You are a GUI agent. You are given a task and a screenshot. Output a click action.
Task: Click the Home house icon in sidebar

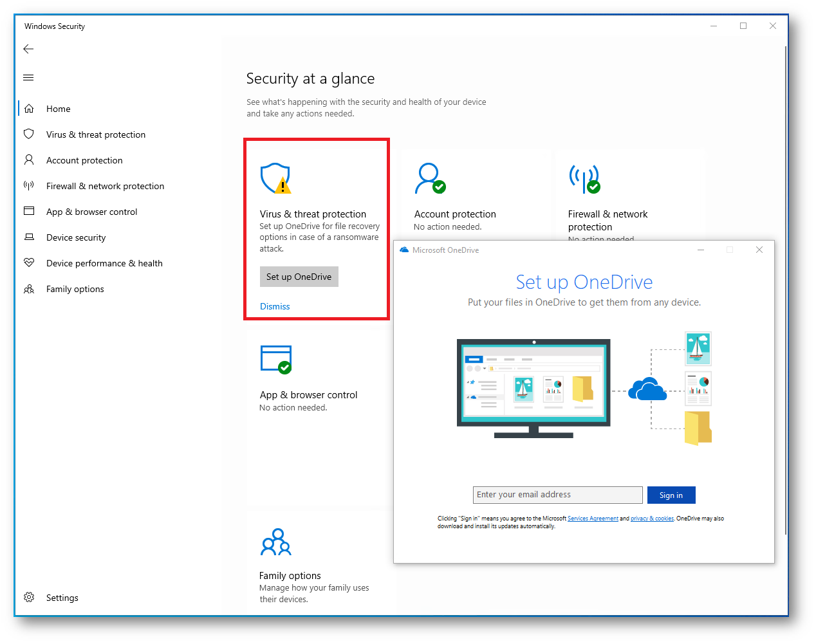tap(29, 109)
